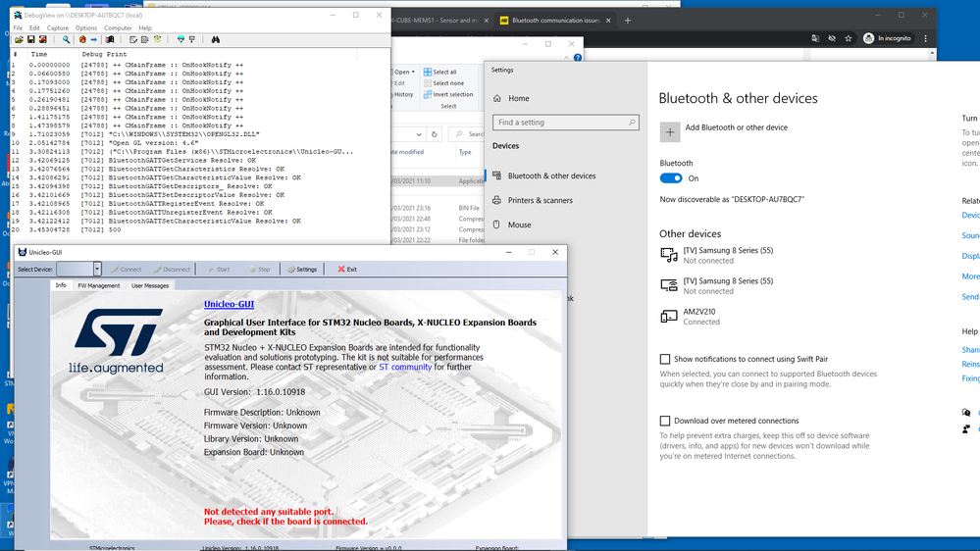980x551 pixels.
Task: Click the Stop button in Unicleo-GUI
Action: pyautogui.click(x=260, y=270)
